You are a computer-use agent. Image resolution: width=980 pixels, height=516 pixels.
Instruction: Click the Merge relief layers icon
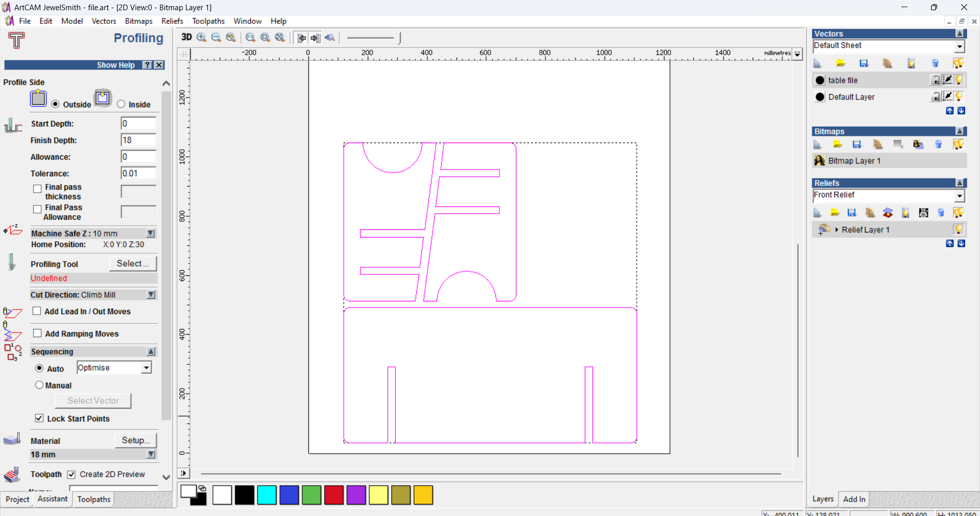888,213
